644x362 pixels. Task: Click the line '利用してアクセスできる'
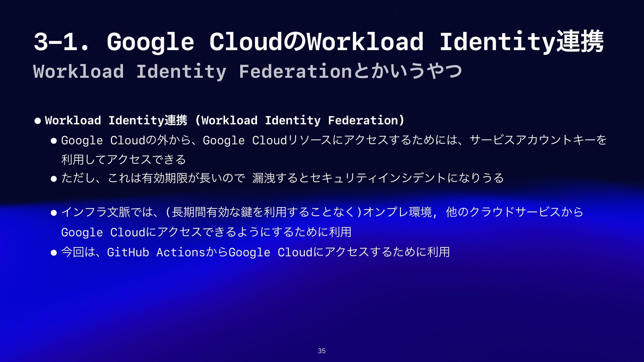[123, 160]
